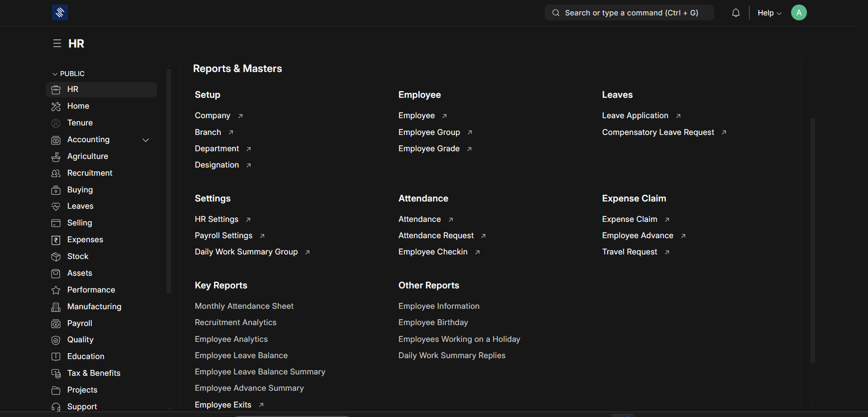Select Leaves in the sidebar

point(80,206)
